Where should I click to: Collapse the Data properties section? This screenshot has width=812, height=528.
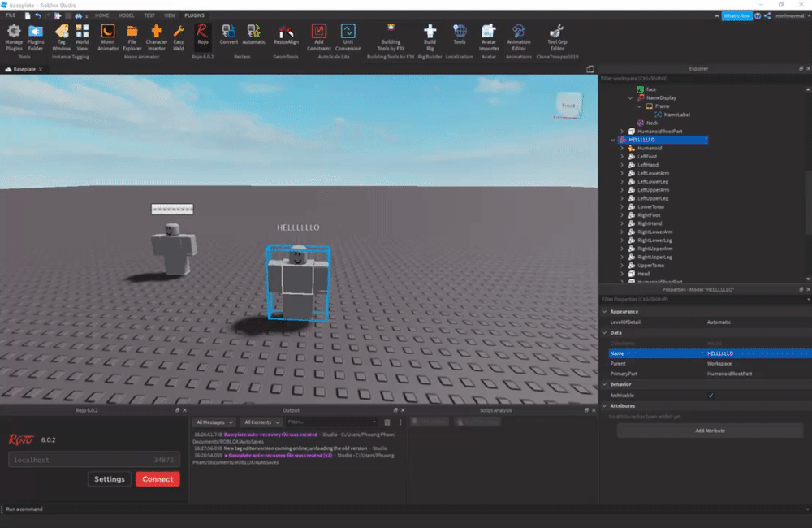(604, 333)
